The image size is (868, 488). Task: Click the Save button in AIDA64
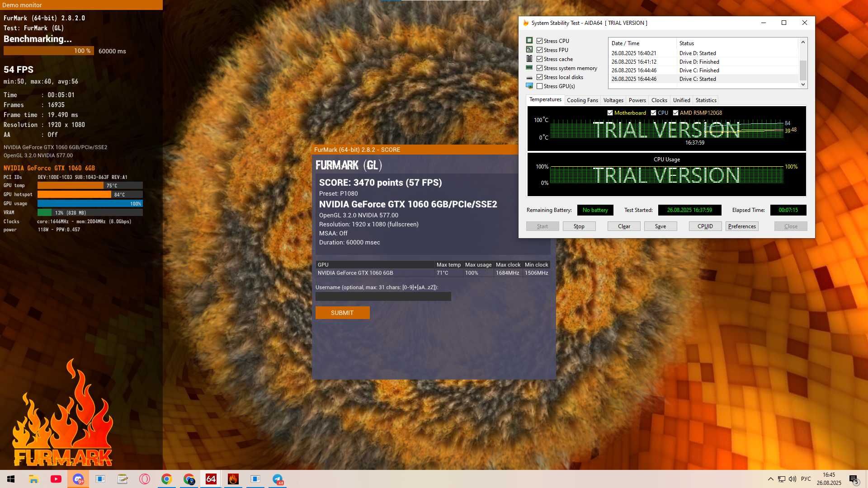(x=660, y=226)
